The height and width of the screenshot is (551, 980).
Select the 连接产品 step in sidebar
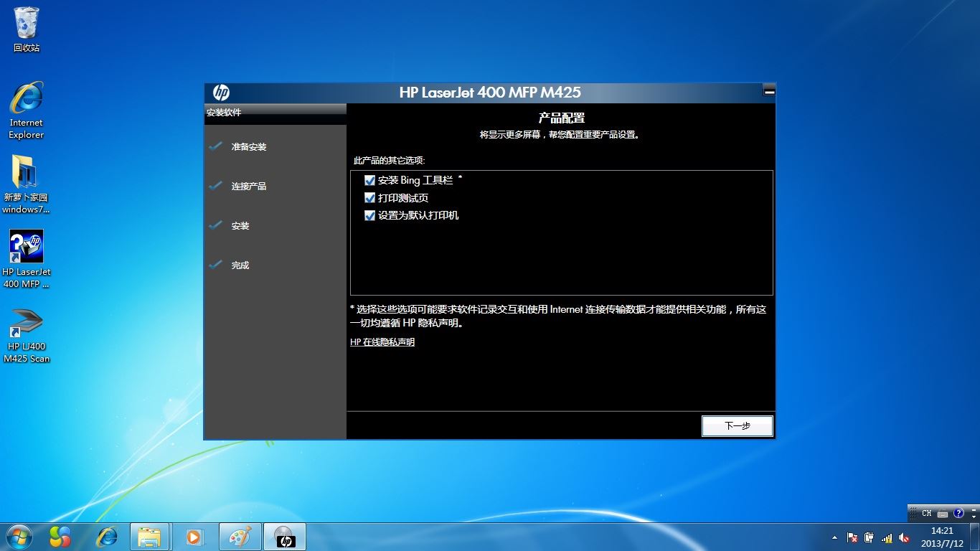pyautogui.click(x=249, y=187)
